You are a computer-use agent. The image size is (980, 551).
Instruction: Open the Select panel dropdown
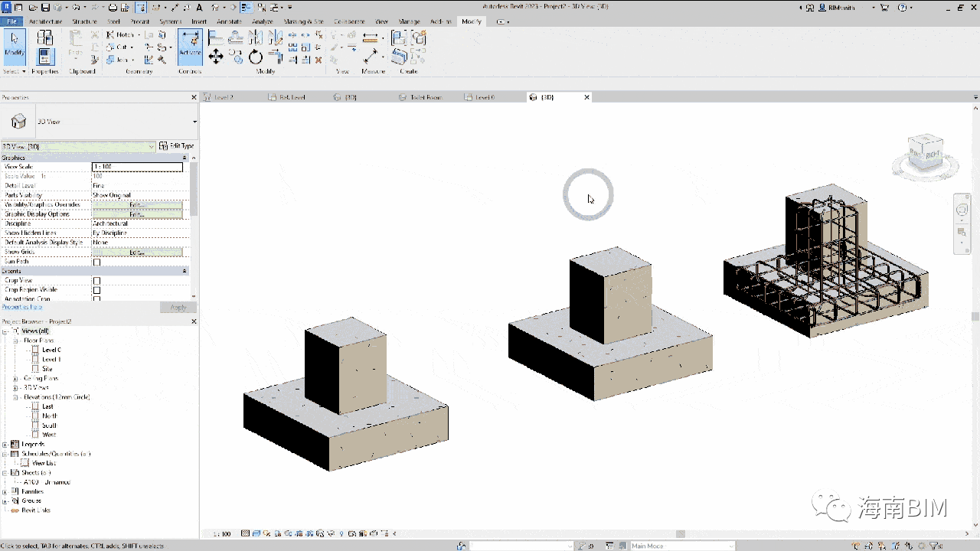(x=14, y=71)
